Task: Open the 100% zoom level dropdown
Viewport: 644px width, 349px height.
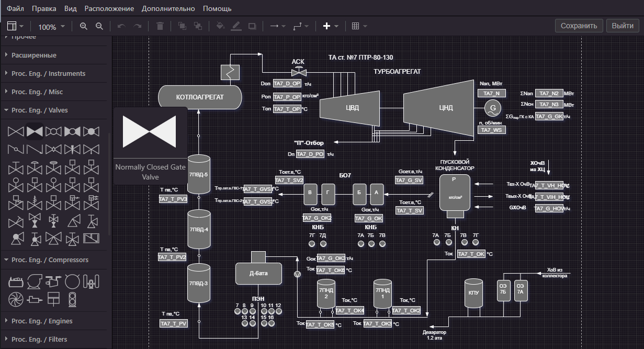Action: (52, 27)
